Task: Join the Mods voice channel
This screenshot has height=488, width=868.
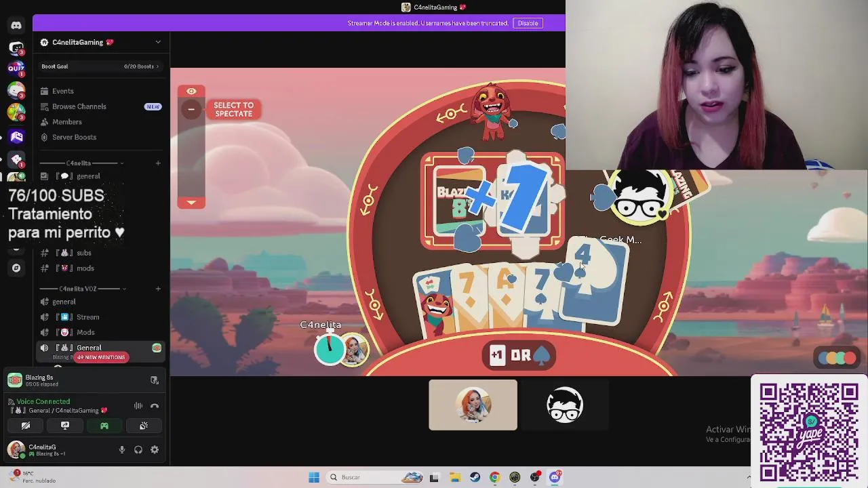Action: tap(102, 332)
